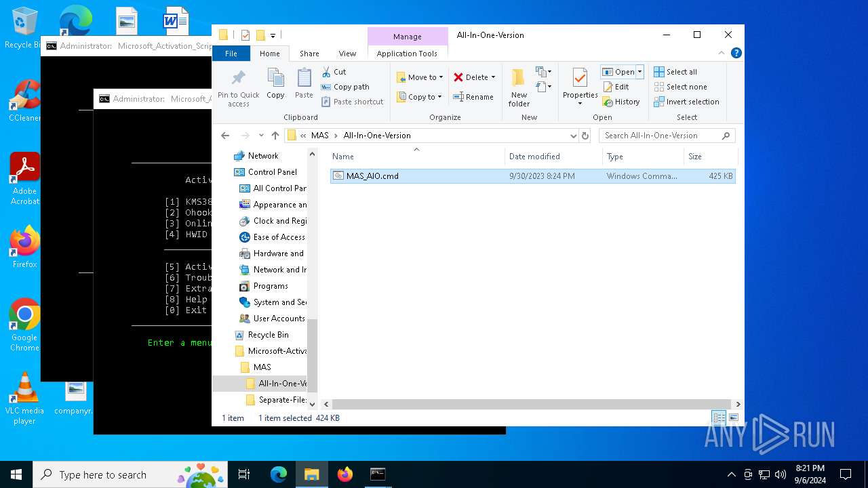Cut the selected file
Image resolution: width=868 pixels, height=488 pixels.
pyautogui.click(x=334, y=72)
